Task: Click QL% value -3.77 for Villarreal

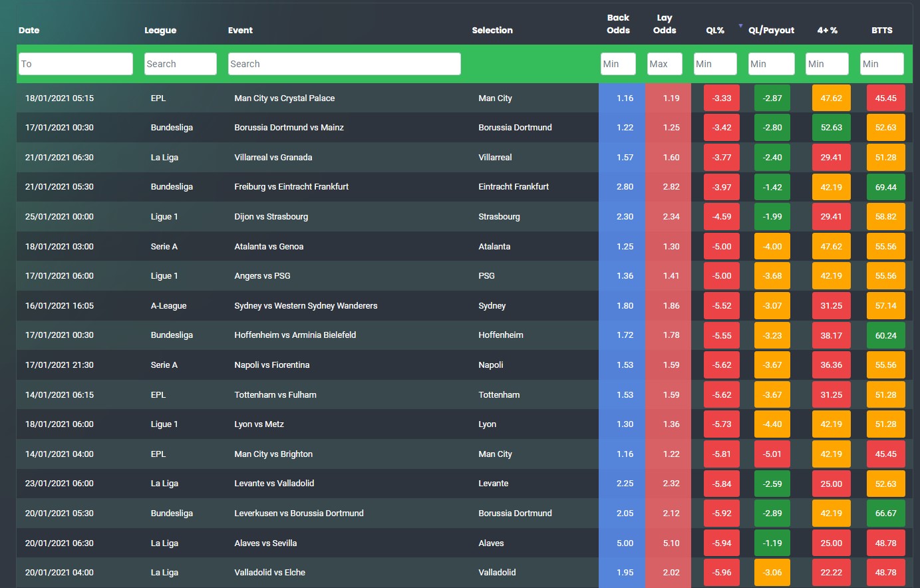Action: click(722, 158)
